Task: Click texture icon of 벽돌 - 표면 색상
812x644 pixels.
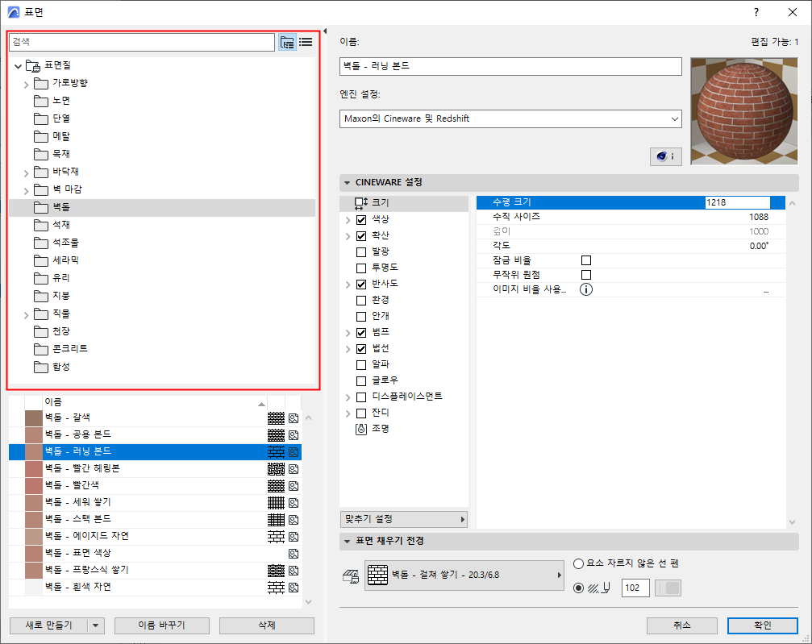Action: [x=294, y=554]
